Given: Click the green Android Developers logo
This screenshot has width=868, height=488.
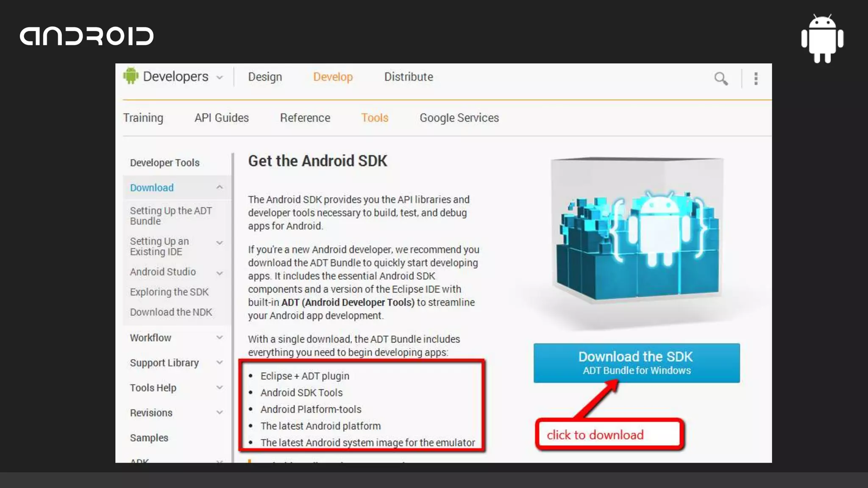Looking at the screenshot, I should (131, 76).
